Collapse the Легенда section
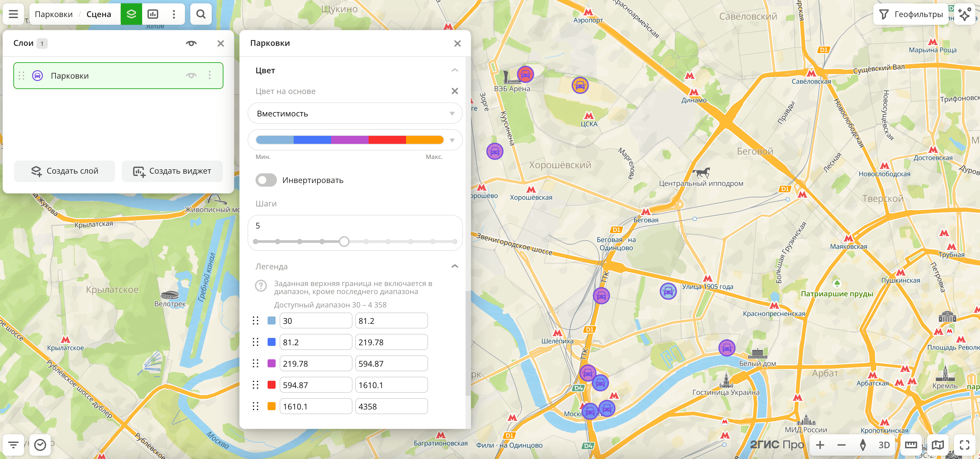 [x=454, y=266]
